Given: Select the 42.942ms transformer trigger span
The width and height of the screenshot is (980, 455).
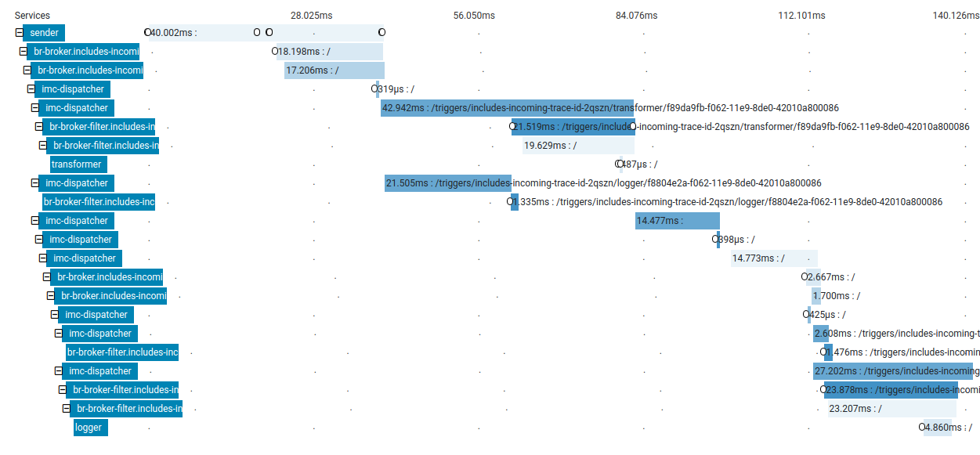Looking at the screenshot, I should [x=507, y=108].
